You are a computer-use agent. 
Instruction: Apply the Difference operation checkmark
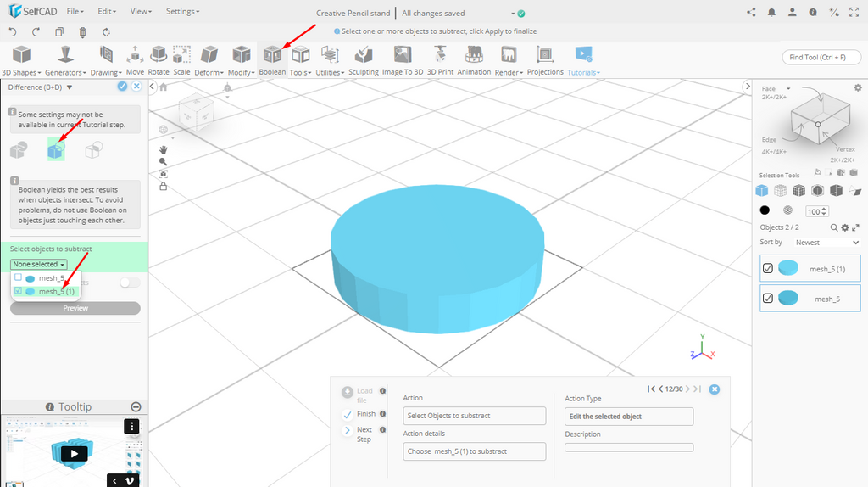[x=122, y=87]
